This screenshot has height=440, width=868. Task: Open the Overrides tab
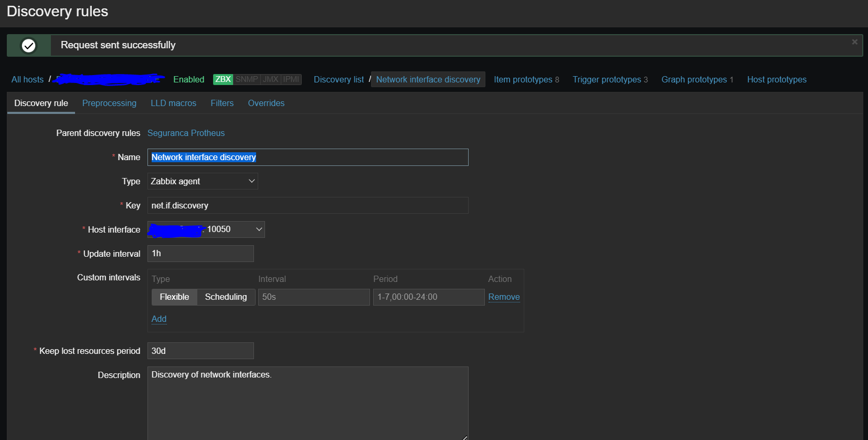pyautogui.click(x=266, y=103)
